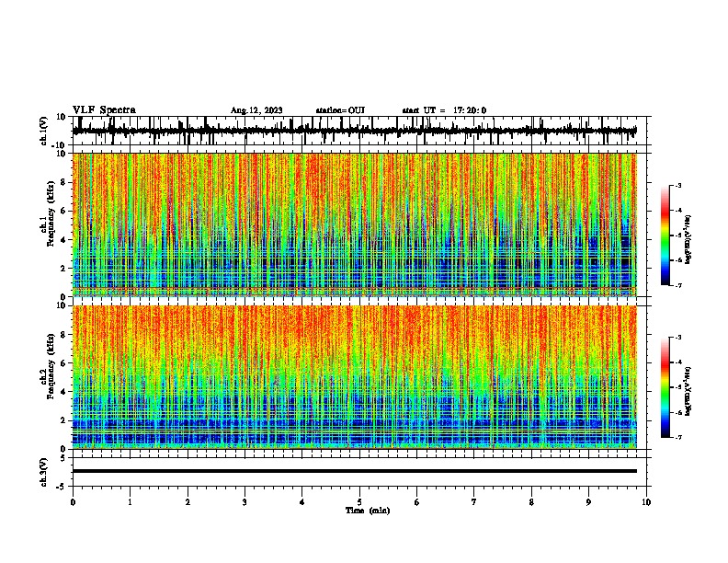Select the date label "Aug.12, 2023"
Viewport: 728px width, 563px height.
(x=256, y=110)
